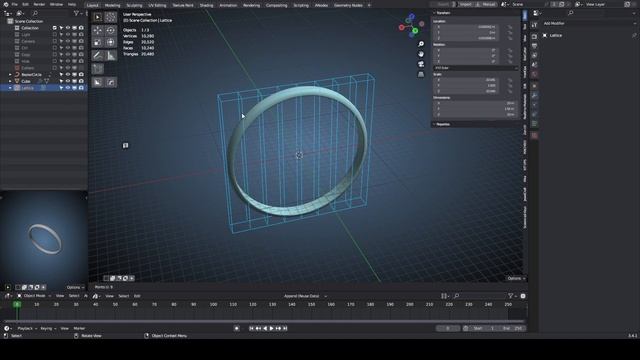Open the Output properties tab icon
Viewport: 640px width, 360px height.
click(534, 46)
